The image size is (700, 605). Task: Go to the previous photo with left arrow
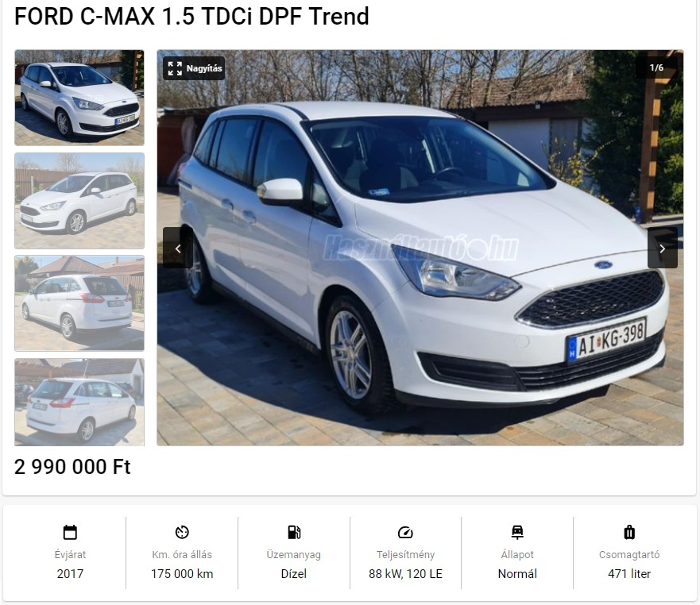point(178,248)
